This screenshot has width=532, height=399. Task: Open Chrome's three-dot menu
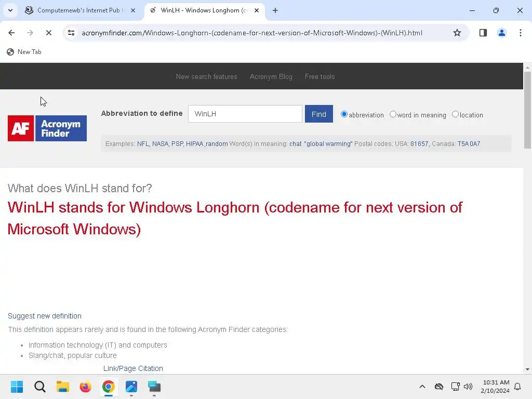pyautogui.click(x=520, y=33)
